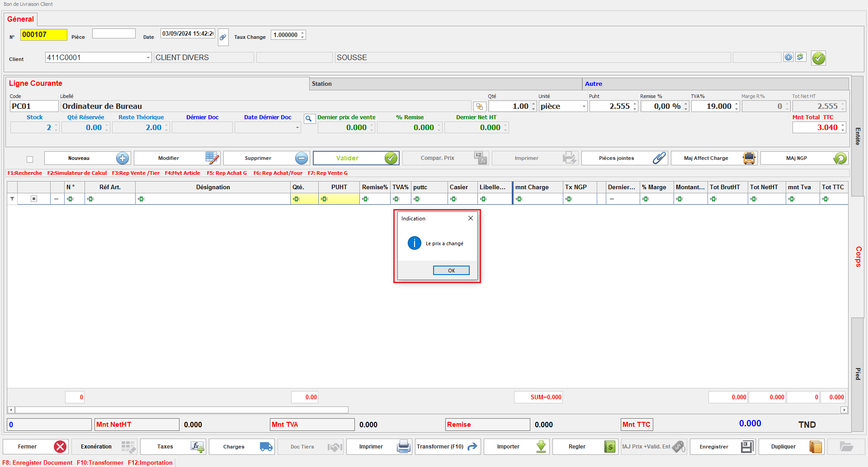This screenshot has height=467, width=868.
Task: Select the Géneral tab
Action: (20, 19)
